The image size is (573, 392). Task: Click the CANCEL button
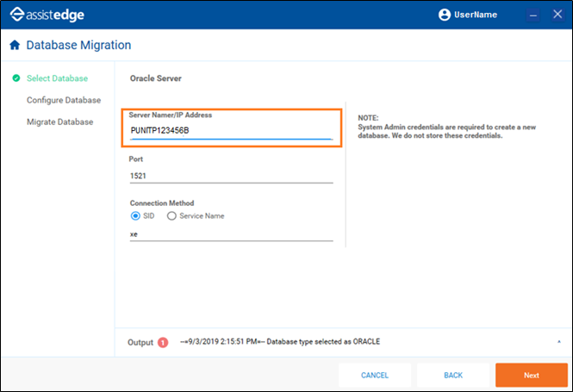(x=375, y=375)
